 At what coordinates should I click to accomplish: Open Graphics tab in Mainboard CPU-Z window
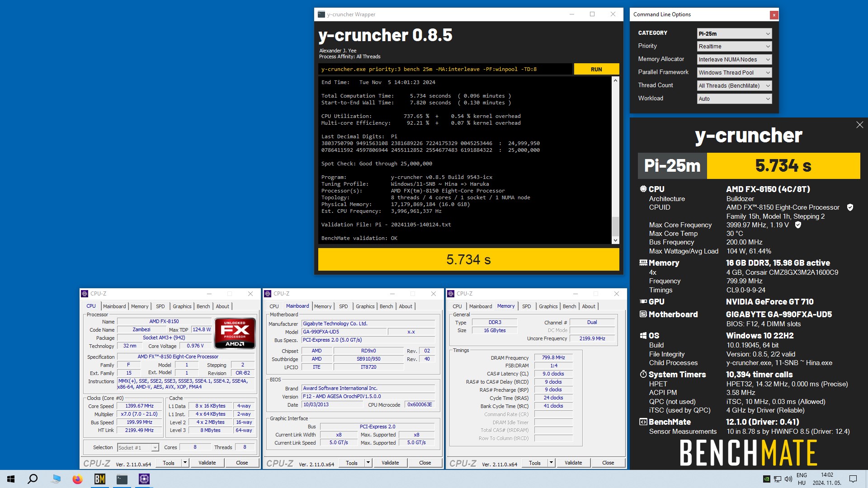(365, 306)
